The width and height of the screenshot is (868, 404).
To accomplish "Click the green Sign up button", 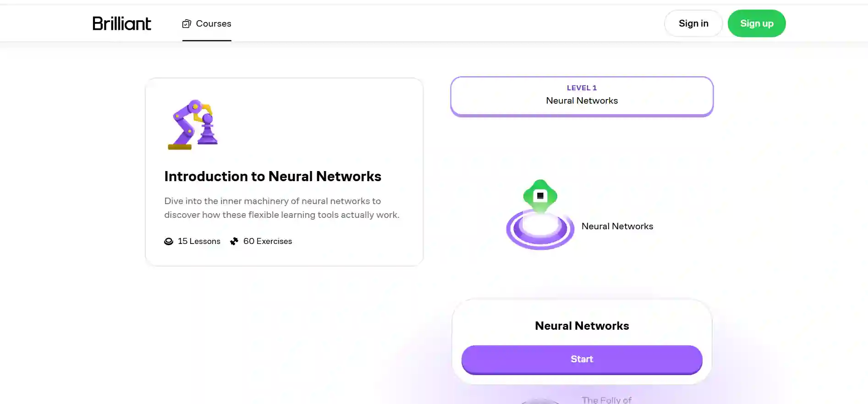I will [757, 23].
